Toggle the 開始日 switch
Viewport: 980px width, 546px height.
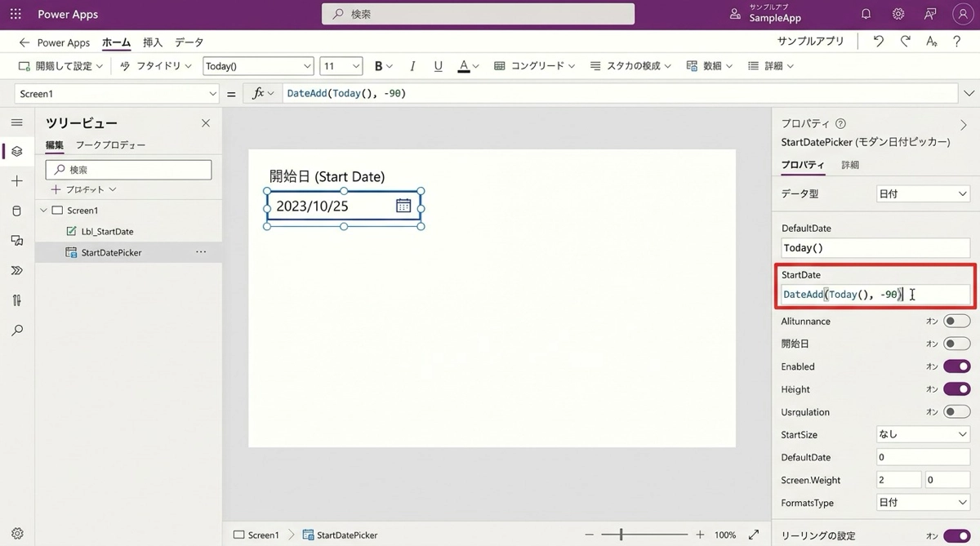coord(956,344)
